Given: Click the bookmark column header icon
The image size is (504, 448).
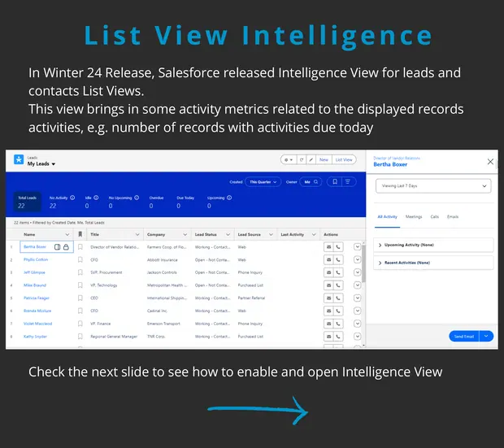Looking at the screenshot, I should (x=80, y=234).
